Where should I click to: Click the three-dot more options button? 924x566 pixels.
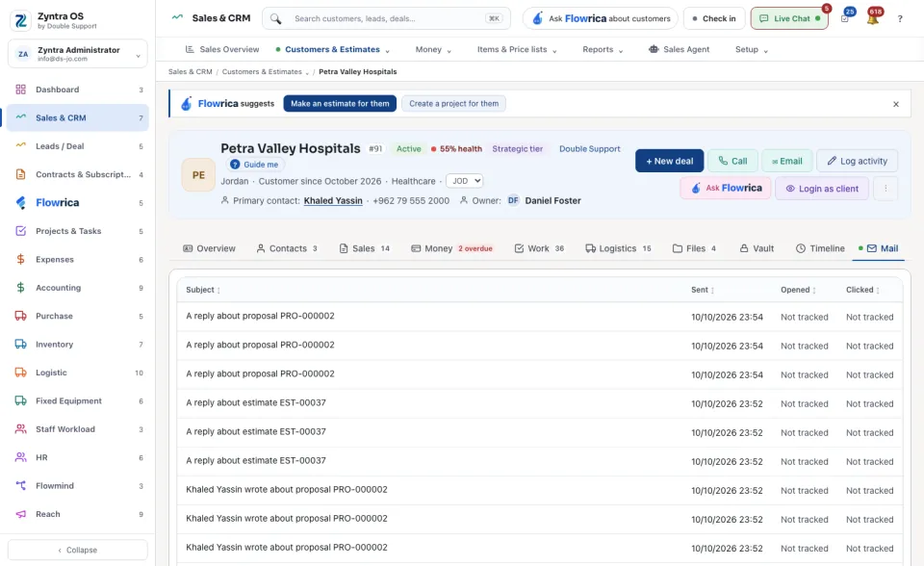coord(885,189)
